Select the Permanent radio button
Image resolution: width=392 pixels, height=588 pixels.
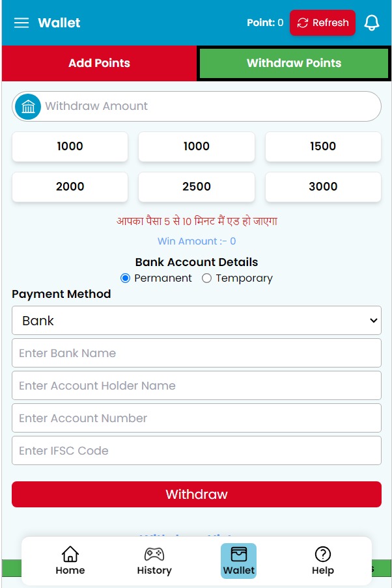(126, 278)
